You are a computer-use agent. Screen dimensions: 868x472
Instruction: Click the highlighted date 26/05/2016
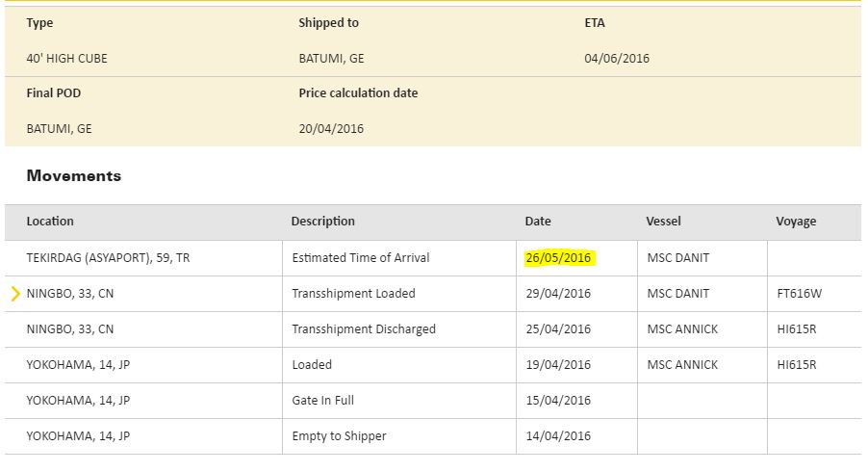coord(558,258)
